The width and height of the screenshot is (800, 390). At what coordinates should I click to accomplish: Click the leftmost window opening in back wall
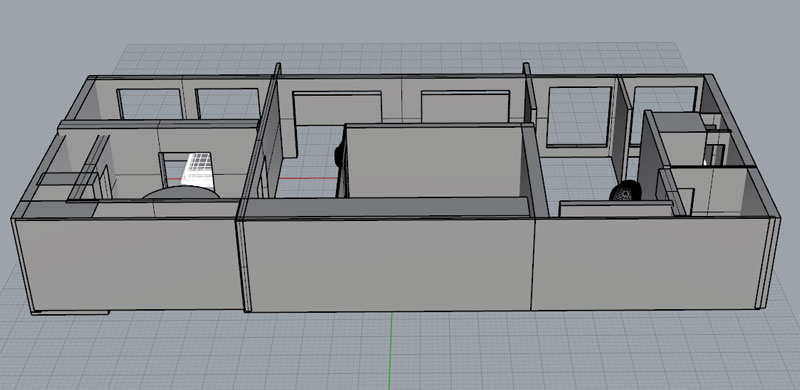pos(151,104)
